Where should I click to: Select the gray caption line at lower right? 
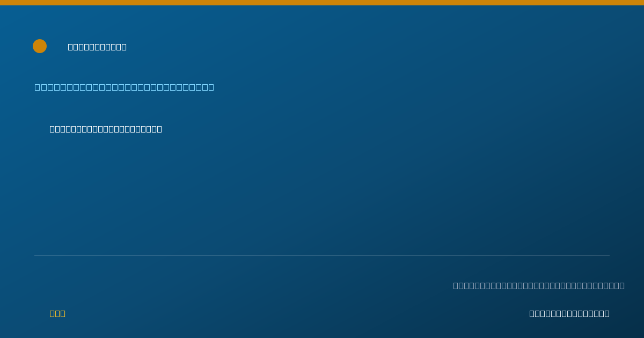[539, 285]
